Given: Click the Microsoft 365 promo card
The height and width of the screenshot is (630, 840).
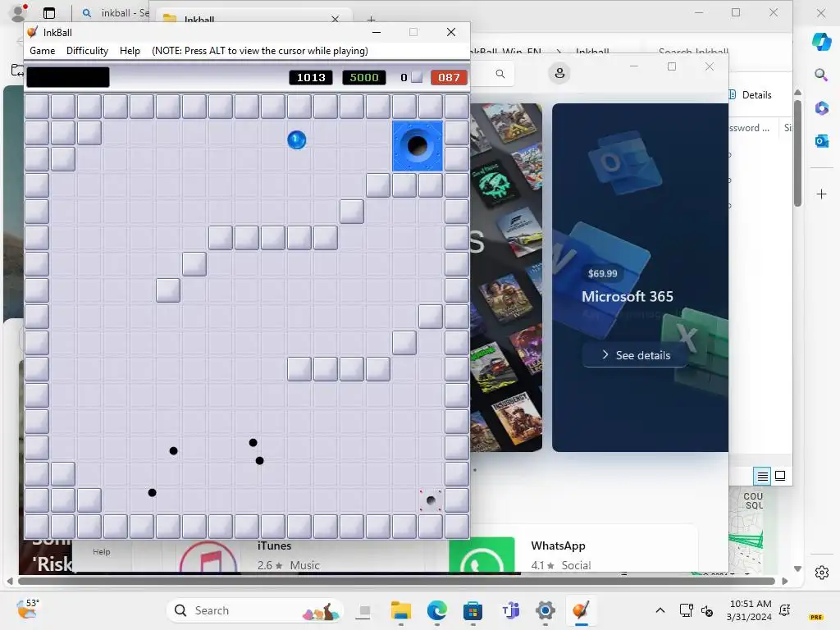Looking at the screenshot, I should pos(640,277).
